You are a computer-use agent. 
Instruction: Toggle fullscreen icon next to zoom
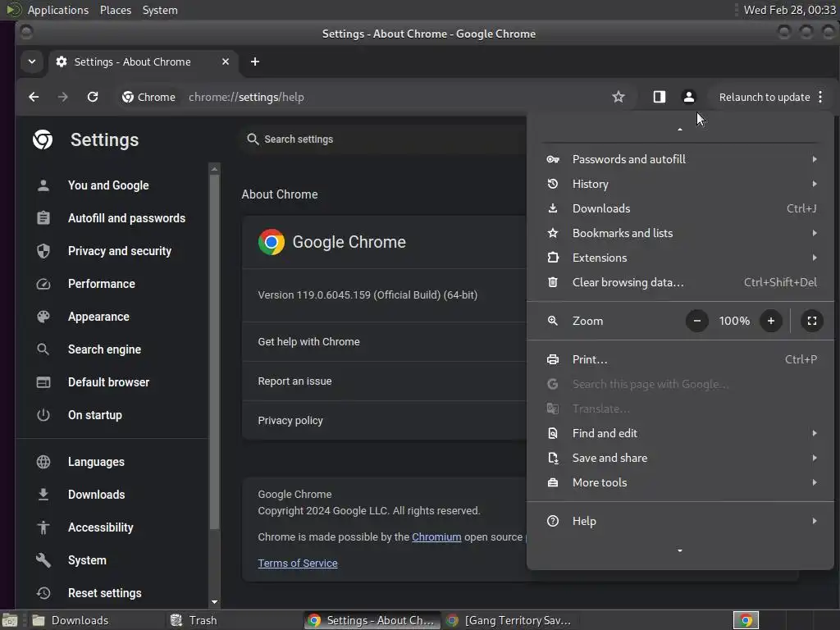pos(811,321)
